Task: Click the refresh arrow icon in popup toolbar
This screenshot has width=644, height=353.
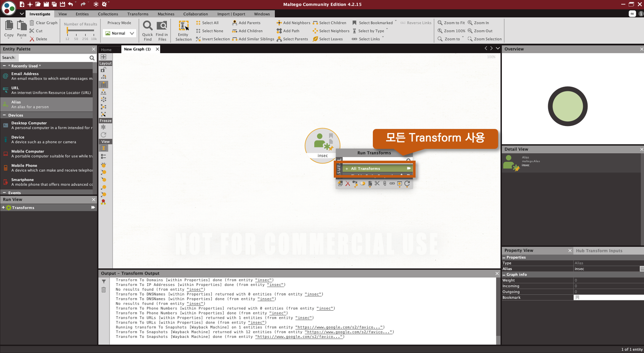Action: pyautogui.click(x=407, y=183)
